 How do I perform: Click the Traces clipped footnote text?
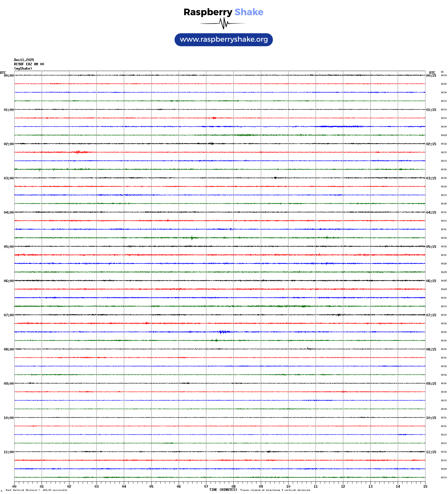pyautogui.click(x=275, y=490)
